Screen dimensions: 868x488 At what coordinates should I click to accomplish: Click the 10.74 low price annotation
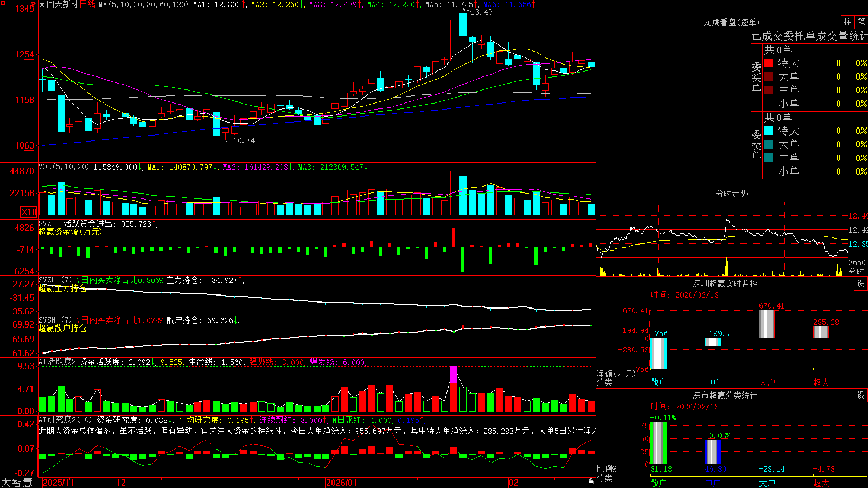pyautogui.click(x=244, y=140)
